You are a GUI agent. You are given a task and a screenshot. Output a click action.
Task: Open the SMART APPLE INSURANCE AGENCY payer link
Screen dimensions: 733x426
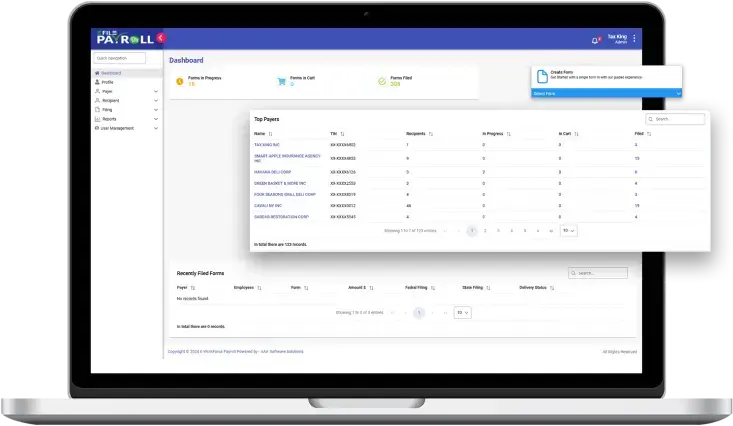(x=286, y=158)
